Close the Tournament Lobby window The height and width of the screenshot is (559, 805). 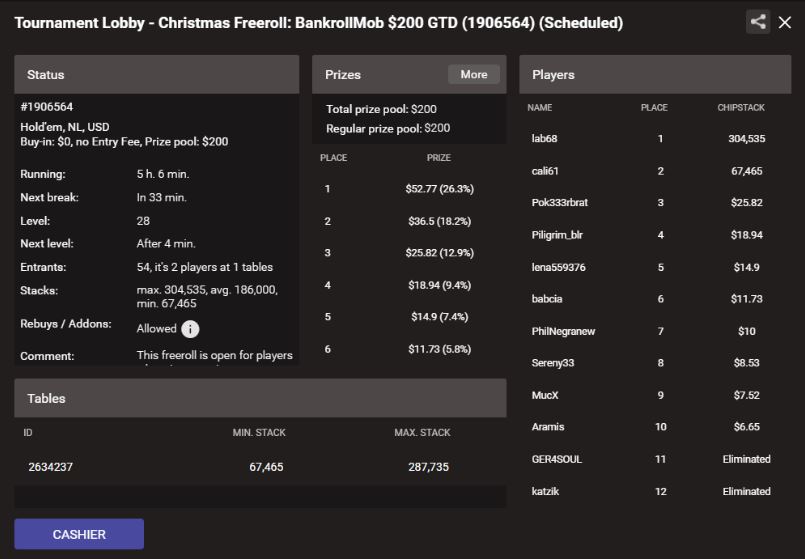(x=784, y=22)
